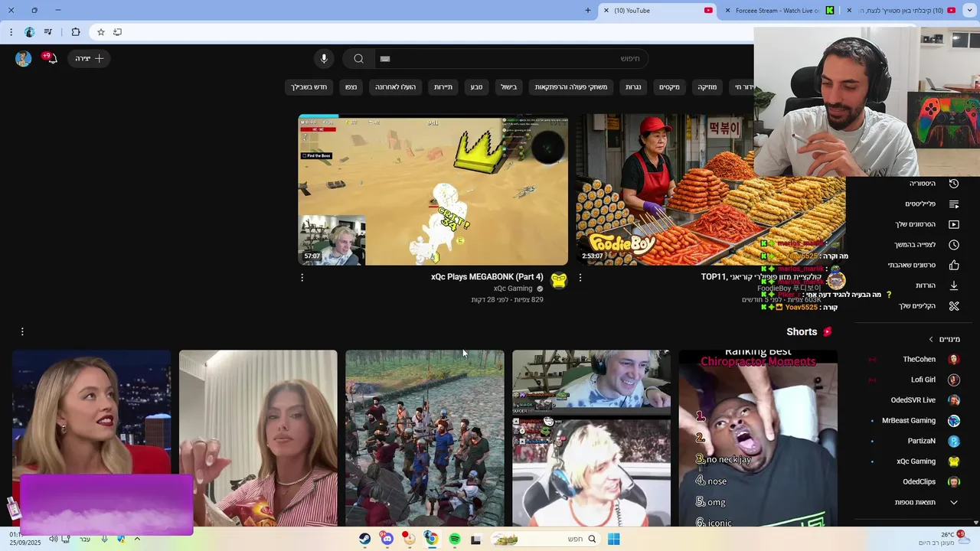Image resolution: width=980 pixels, height=551 pixels.
Task: Open the FoodieBoy Korean food video thumbnail
Action: pyautogui.click(x=710, y=190)
